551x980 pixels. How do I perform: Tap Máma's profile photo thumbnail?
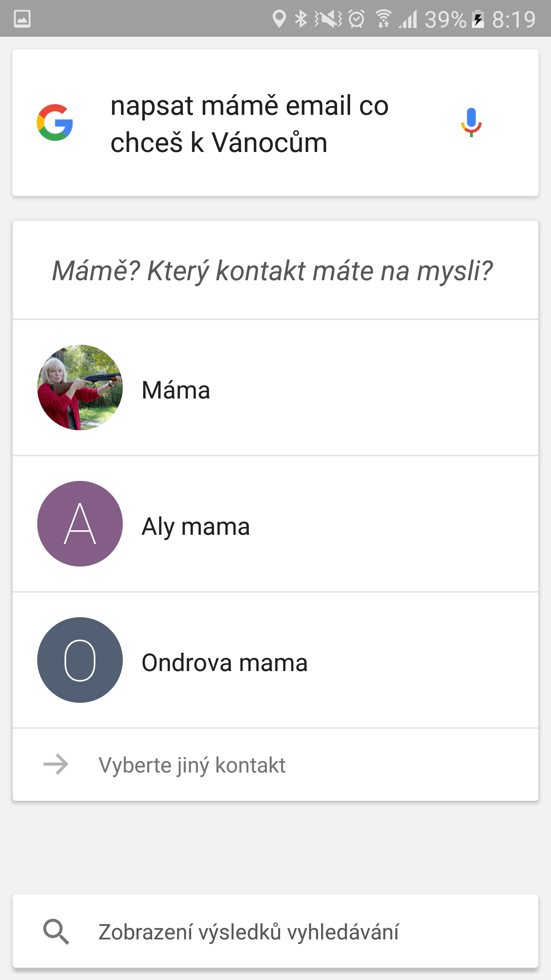[80, 387]
